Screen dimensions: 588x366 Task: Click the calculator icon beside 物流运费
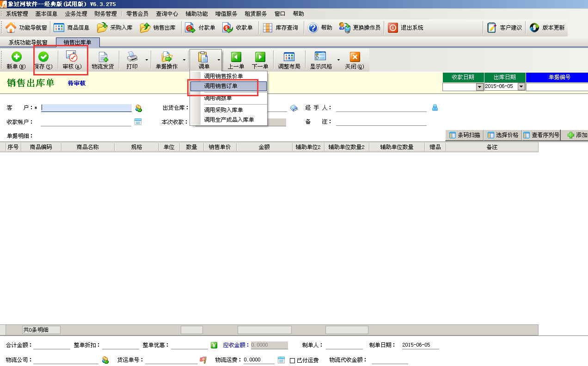click(281, 360)
